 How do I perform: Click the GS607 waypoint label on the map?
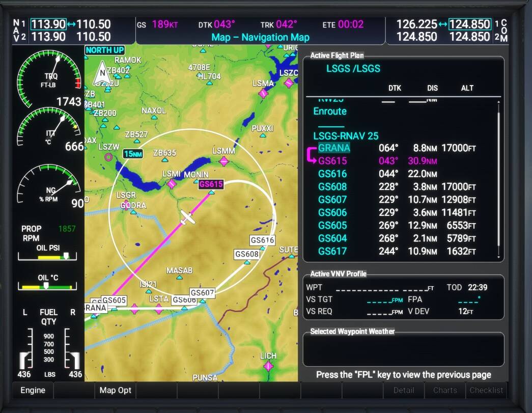(202, 292)
